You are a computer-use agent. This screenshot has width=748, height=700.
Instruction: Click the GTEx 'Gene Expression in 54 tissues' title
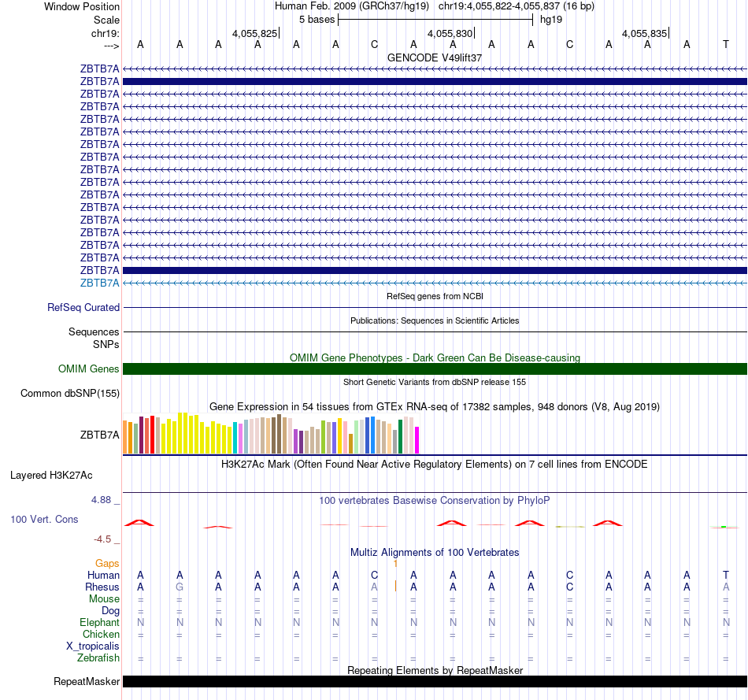[435, 406]
